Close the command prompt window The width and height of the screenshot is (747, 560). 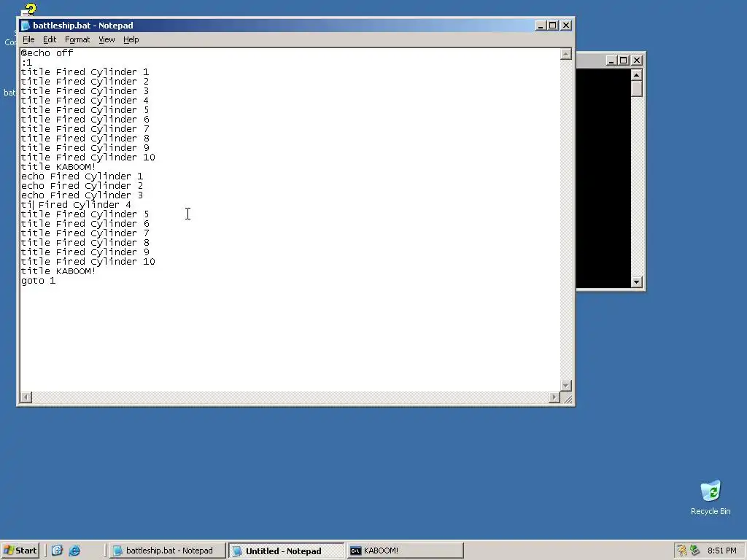[637, 61]
